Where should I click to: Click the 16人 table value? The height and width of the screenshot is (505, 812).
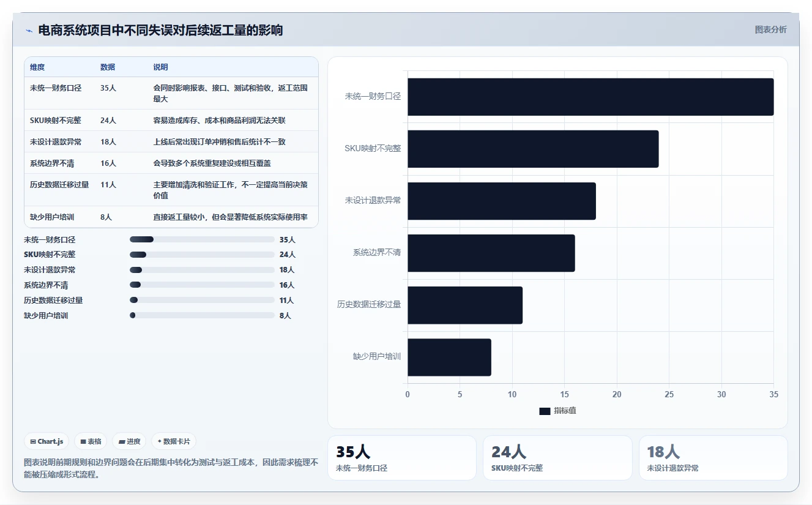tap(108, 163)
